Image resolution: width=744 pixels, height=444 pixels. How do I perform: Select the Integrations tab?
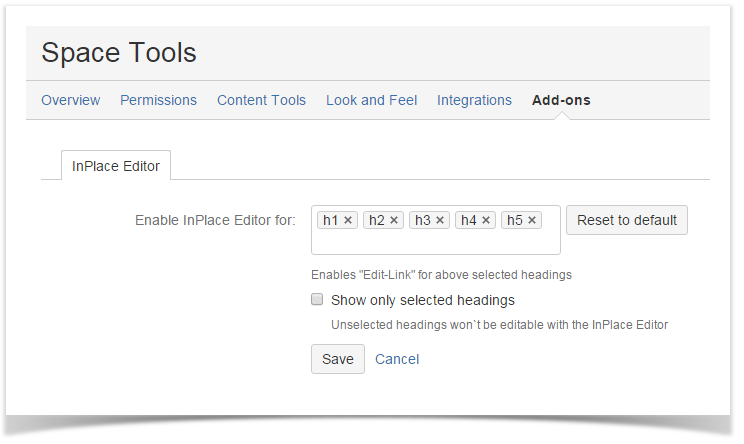click(x=474, y=100)
